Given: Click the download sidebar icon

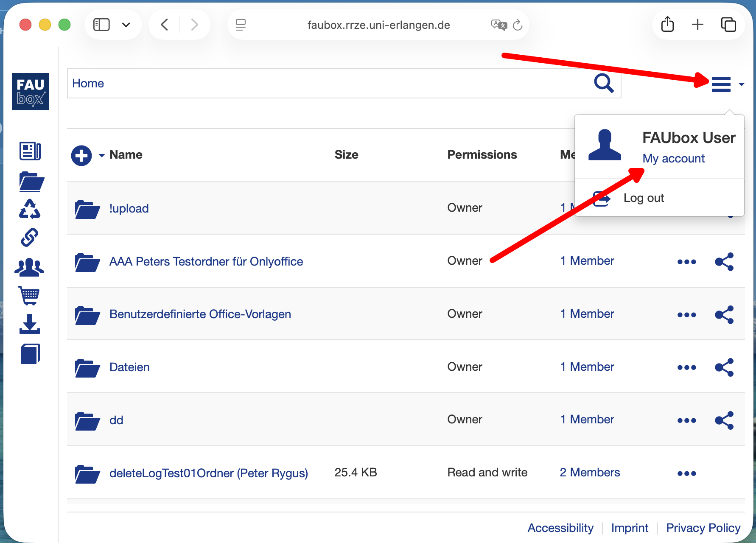Looking at the screenshot, I should [x=30, y=325].
